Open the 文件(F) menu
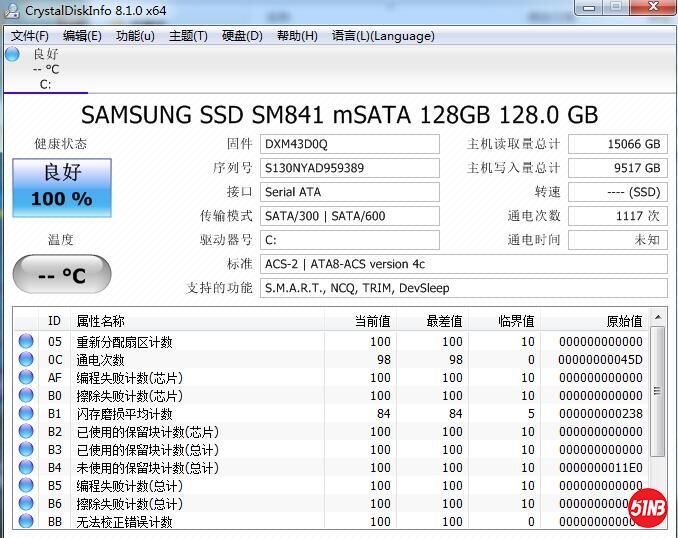 30,36
